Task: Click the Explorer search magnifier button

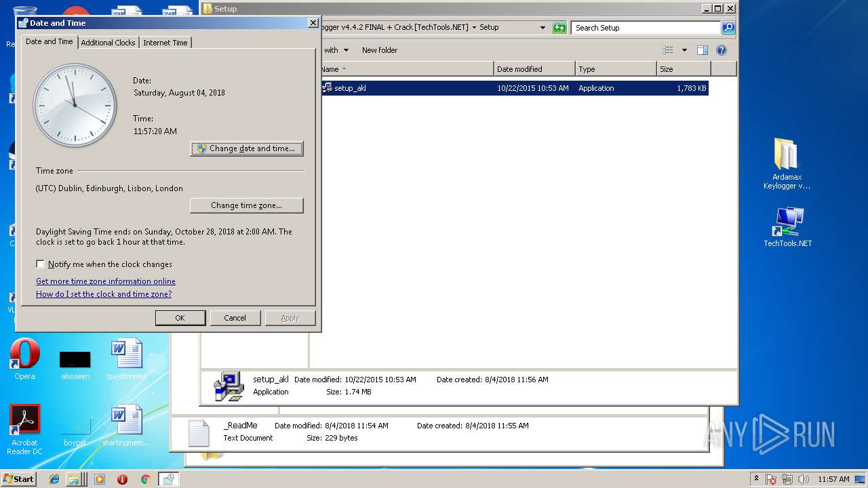Action: coord(728,28)
